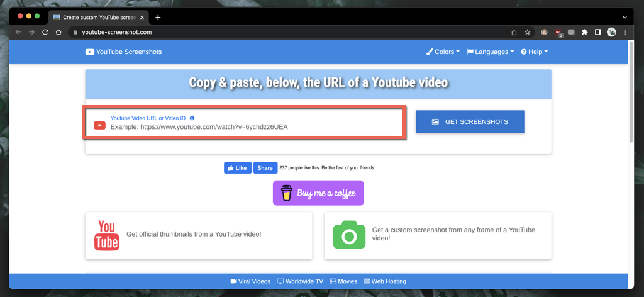Focus the Youtube Video URL input field
This screenshot has width=644, height=297.
click(x=252, y=127)
